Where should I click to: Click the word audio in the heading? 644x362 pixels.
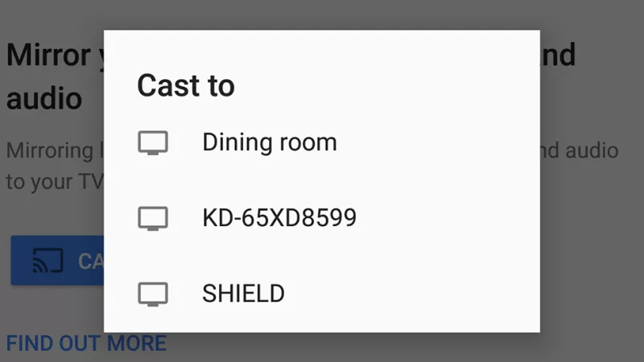click(x=44, y=99)
